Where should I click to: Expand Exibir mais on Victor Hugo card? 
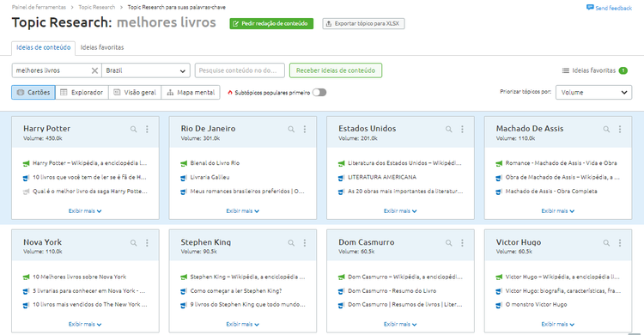point(558,325)
